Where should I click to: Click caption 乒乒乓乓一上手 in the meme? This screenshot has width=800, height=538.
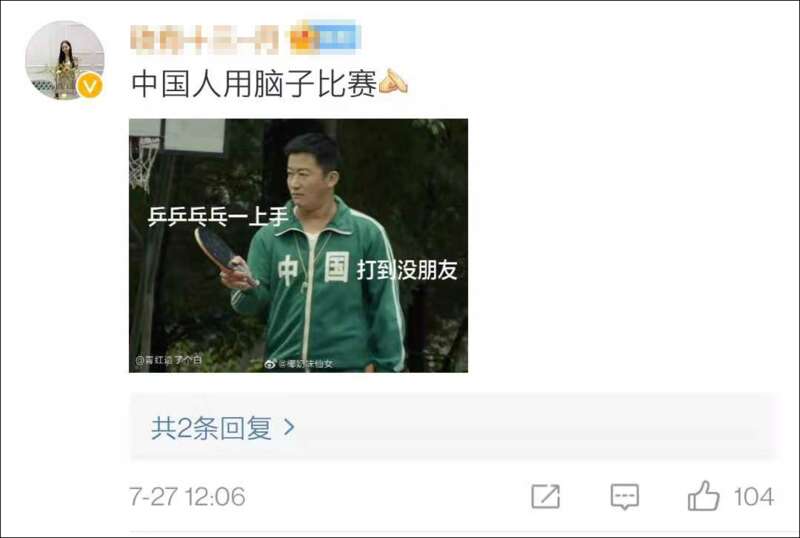pyautogui.click(x=218, y=216)
